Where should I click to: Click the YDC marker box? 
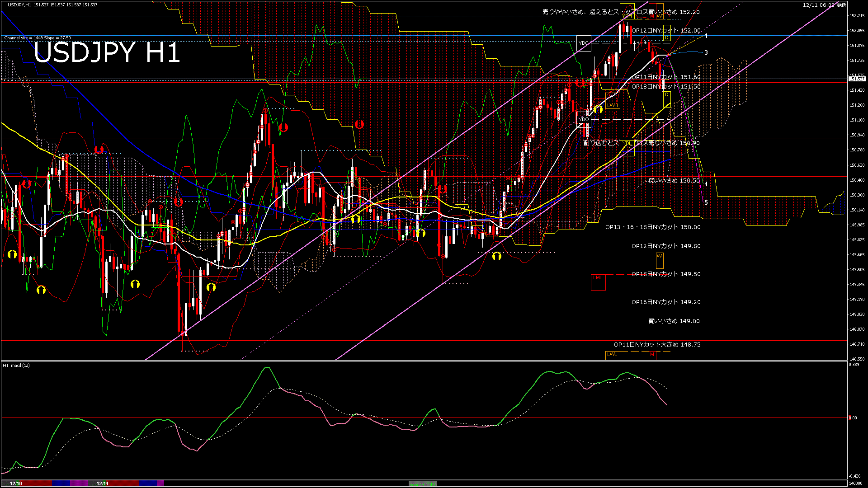[584, 43]
